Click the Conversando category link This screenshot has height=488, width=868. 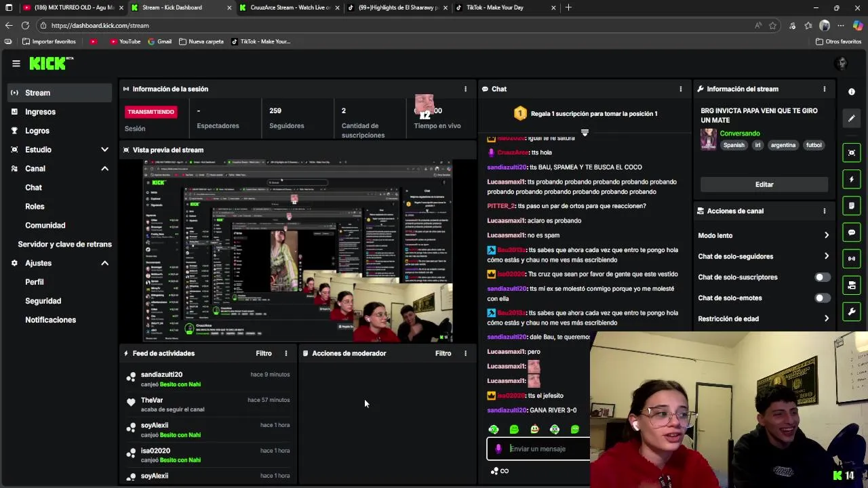pyautogui.click(x=740, y=134)
